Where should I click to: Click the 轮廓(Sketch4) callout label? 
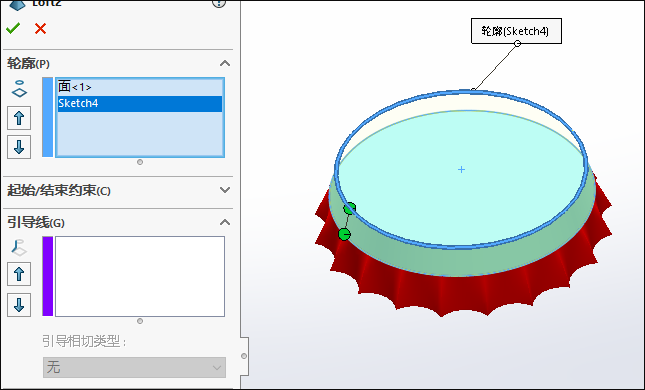[x=516, y=31]
